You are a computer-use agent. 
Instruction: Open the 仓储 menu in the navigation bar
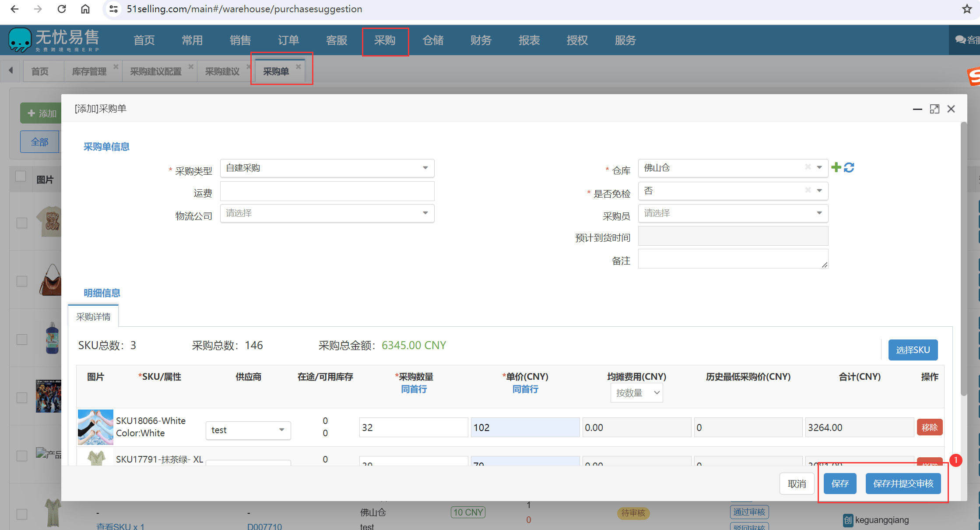point(433,40)
